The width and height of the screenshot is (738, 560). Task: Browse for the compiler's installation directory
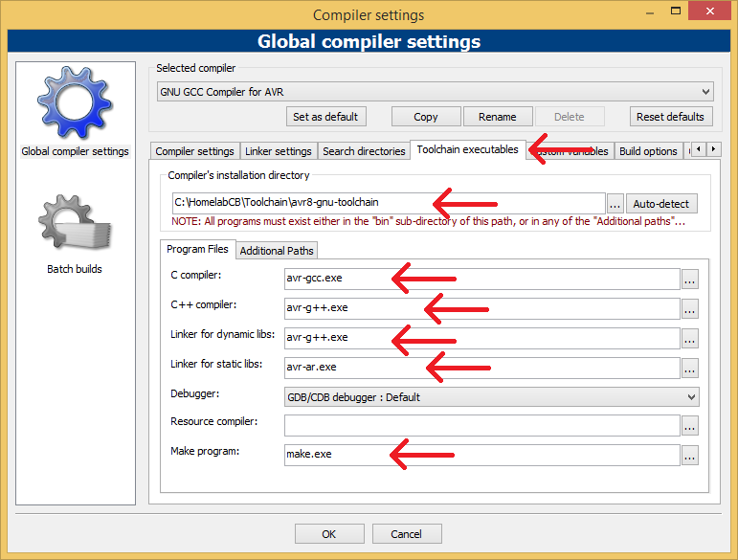615,204
